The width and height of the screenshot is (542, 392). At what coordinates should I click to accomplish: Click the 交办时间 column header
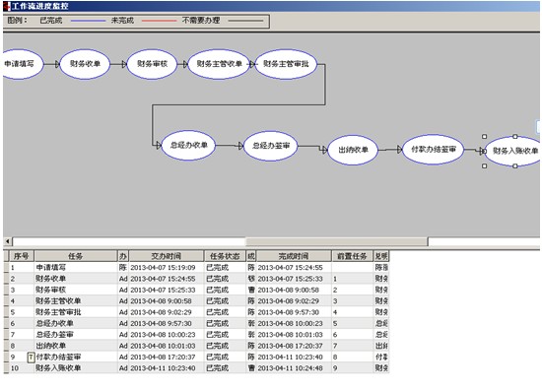167,256
